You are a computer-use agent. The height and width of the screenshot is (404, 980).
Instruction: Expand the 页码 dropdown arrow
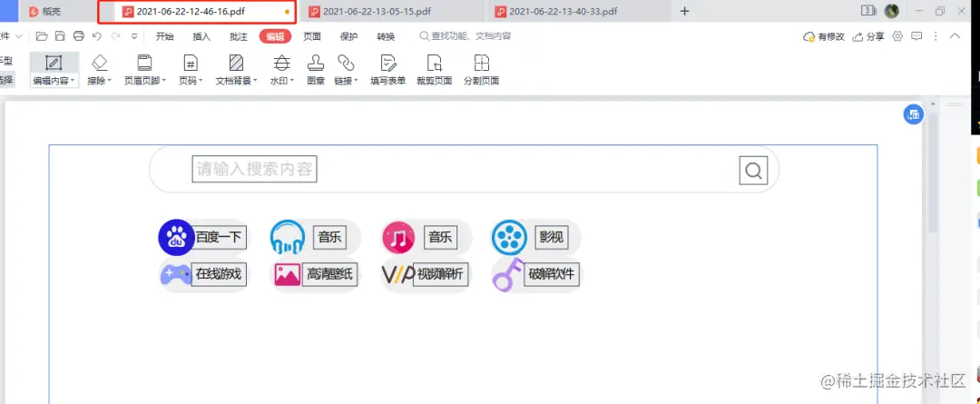coord(201,81)
